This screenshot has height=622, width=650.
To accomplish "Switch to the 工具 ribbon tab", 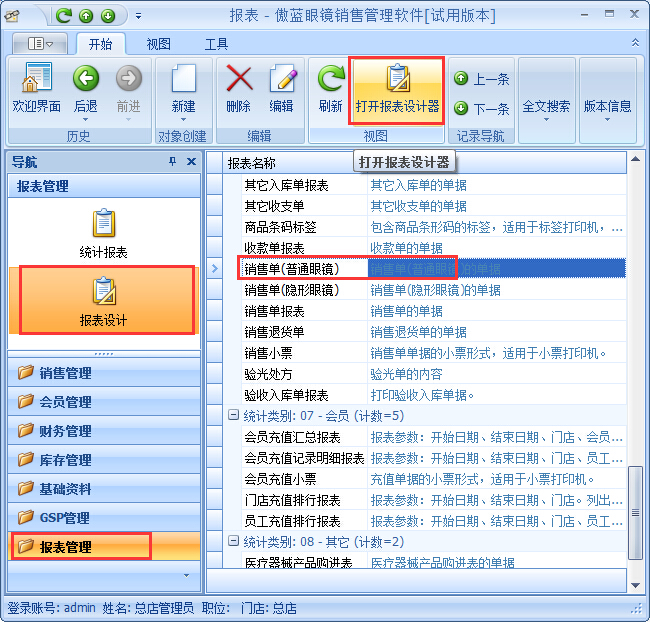I will (x=216, y=44).
